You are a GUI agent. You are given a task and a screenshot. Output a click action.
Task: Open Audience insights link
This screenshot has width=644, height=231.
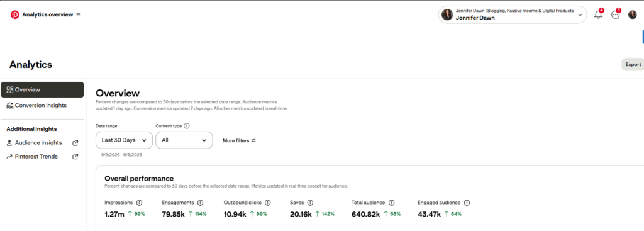(x=38, y=143)
